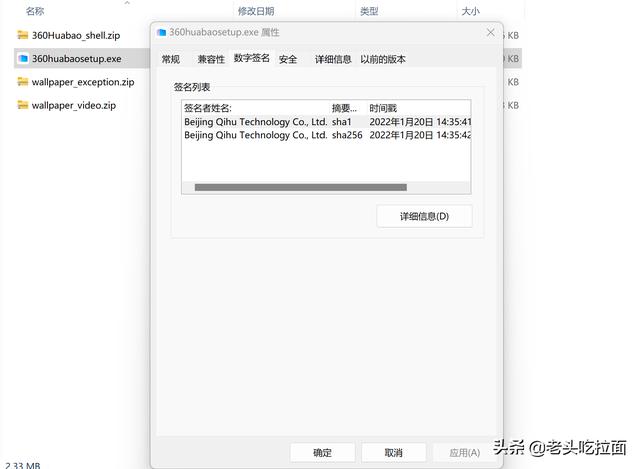Click the signature list horizontal scrollbar
640x469 pixels.
pos(301,187)
